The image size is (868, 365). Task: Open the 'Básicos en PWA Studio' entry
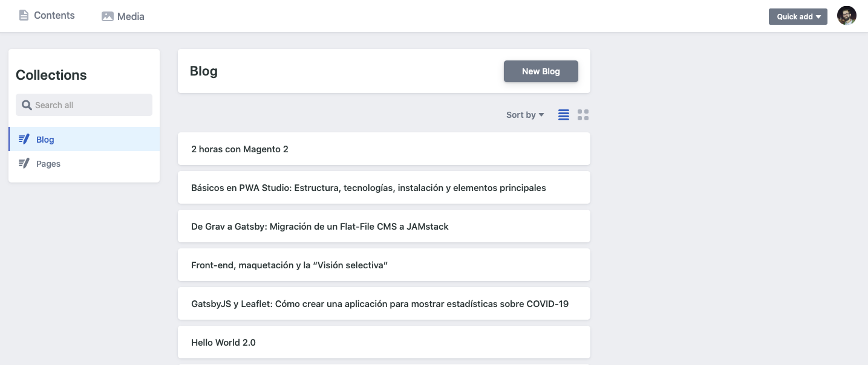[x=384, y=187]
